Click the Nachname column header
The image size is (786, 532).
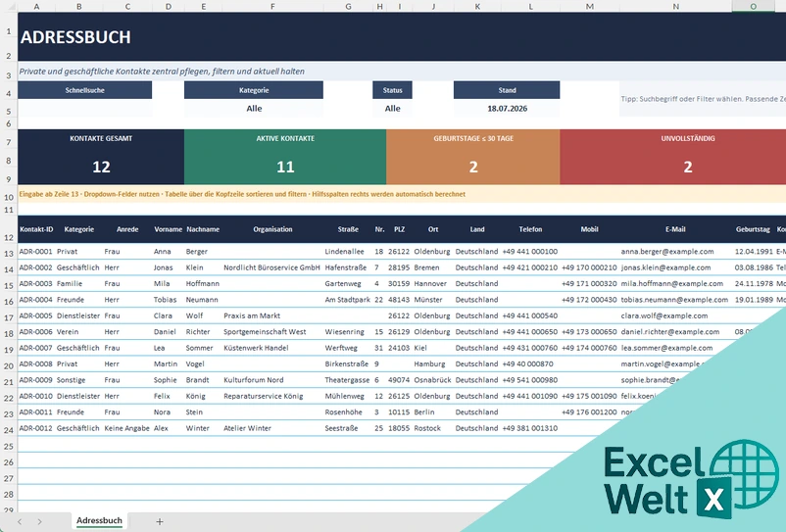203,229
